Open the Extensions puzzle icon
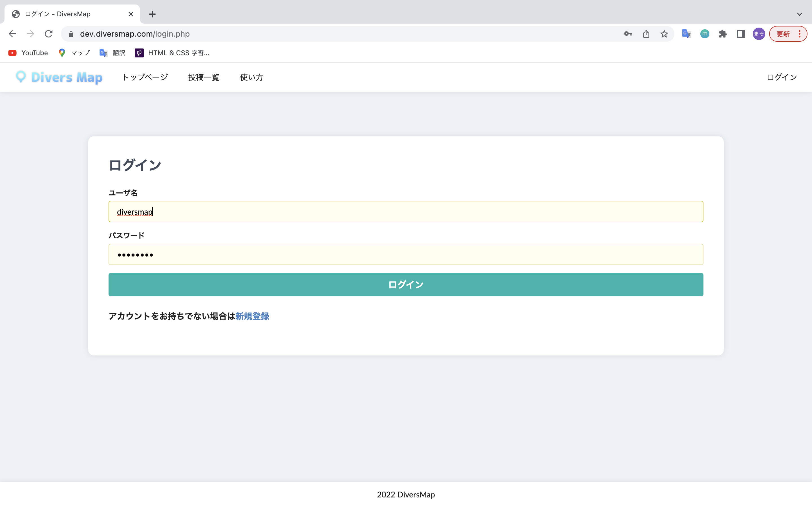The width and height of the screenshot is (812, 507). point(723,34)
